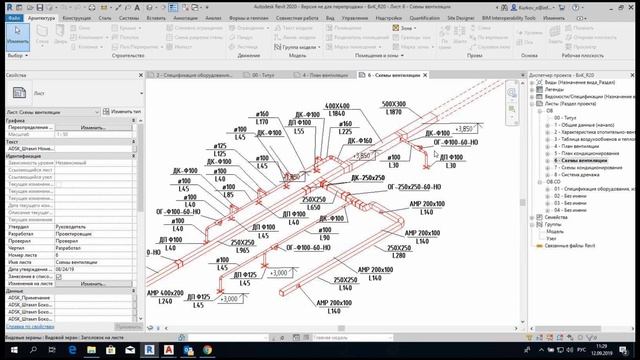This screenshot has width=640, height=360.
Task: Click the Views node icon in project browser
Action: [x=539, y=82]
